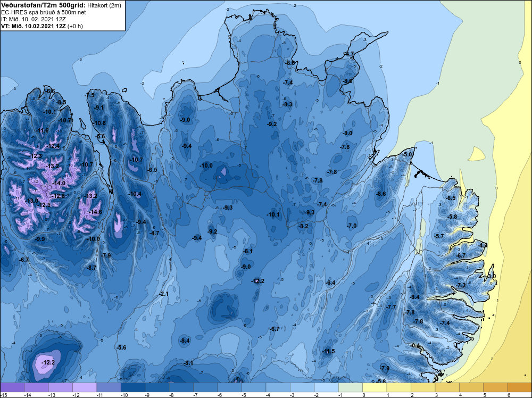Click the -11.6 temperature label
The width and height of the screenshot is (532, 398).
[42, 131]
